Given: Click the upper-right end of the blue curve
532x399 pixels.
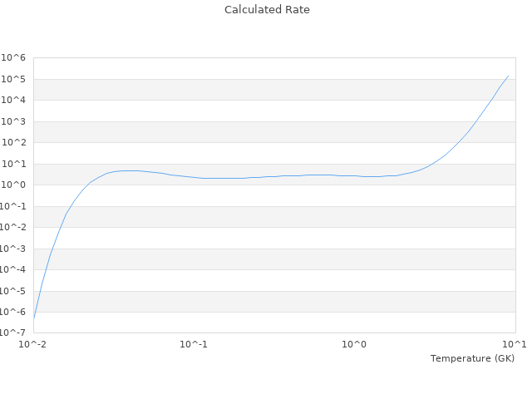Looking at the screenshot, I should [508, 76].
